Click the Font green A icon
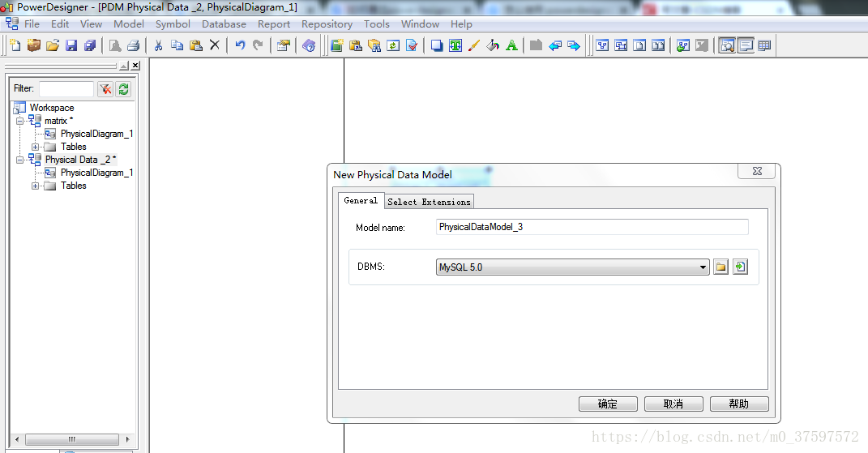Screen dimensions: 868x453 pyautogui.click(x=511, y=45)
